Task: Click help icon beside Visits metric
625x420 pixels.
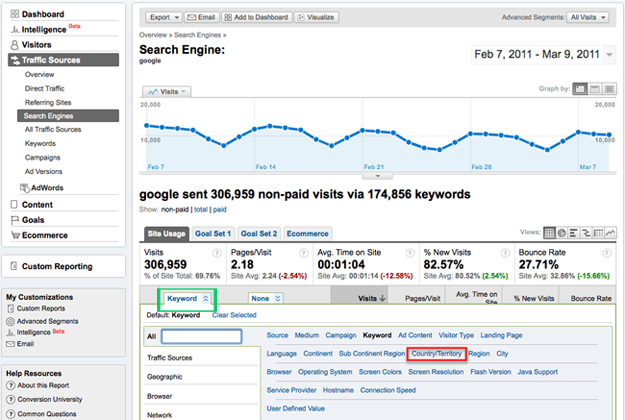Action: [217, 253]
